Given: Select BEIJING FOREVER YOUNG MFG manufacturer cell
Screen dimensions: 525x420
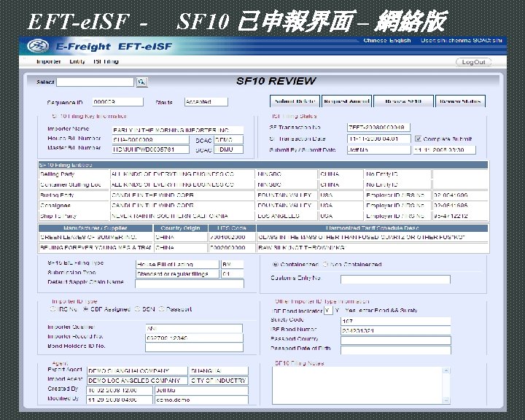Looking at the screenshot, I should (96, 247).
